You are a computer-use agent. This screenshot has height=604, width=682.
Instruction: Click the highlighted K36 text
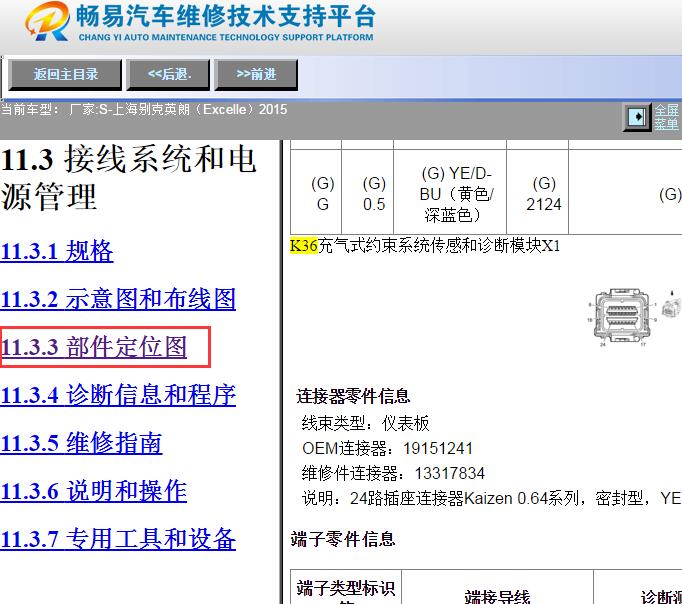point(304,246)
